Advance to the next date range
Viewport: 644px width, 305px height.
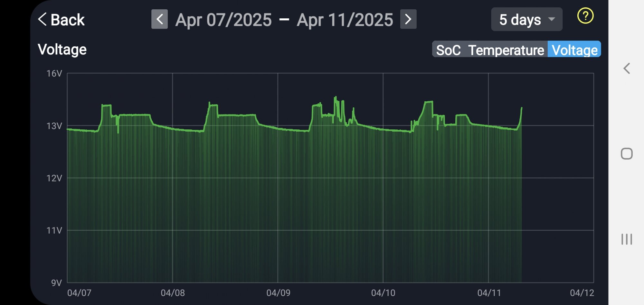pos(408,19)
